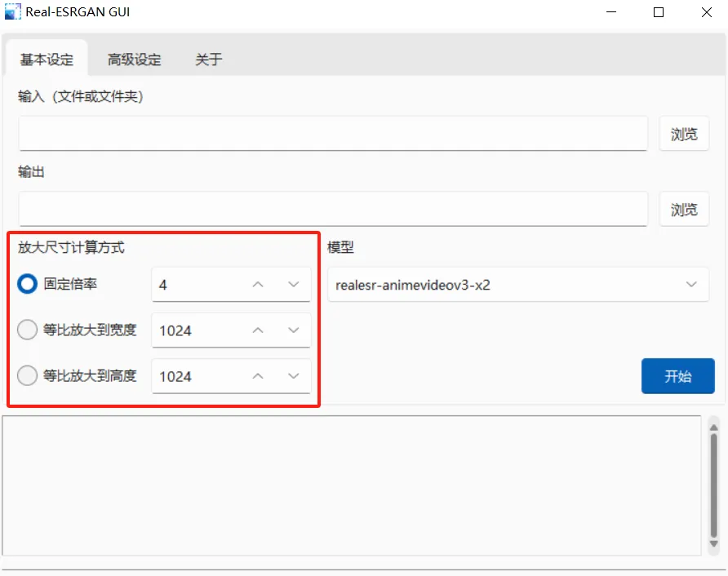Switch to the 基本设定 tab

coord(47,60)
